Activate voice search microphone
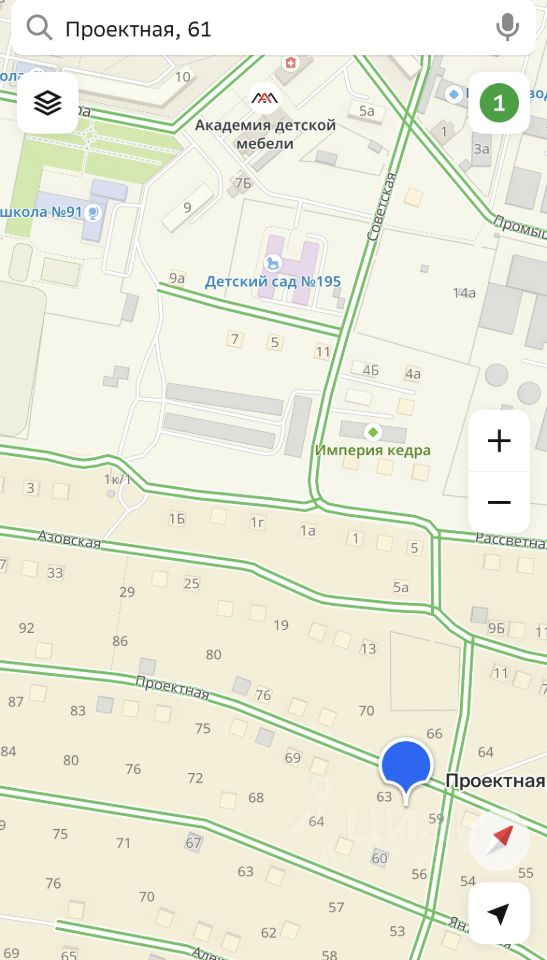The width and height of the screenshot is (547, 960). 507,28
